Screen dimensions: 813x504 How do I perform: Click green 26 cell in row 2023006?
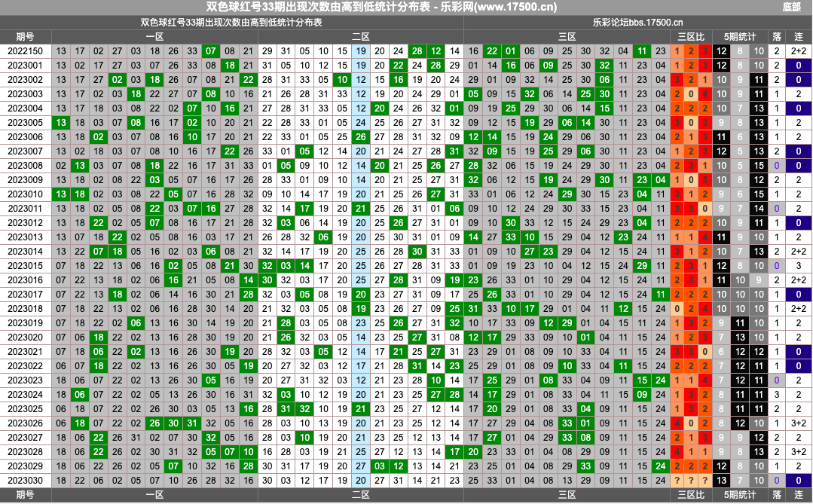click(x=361, y=137)
